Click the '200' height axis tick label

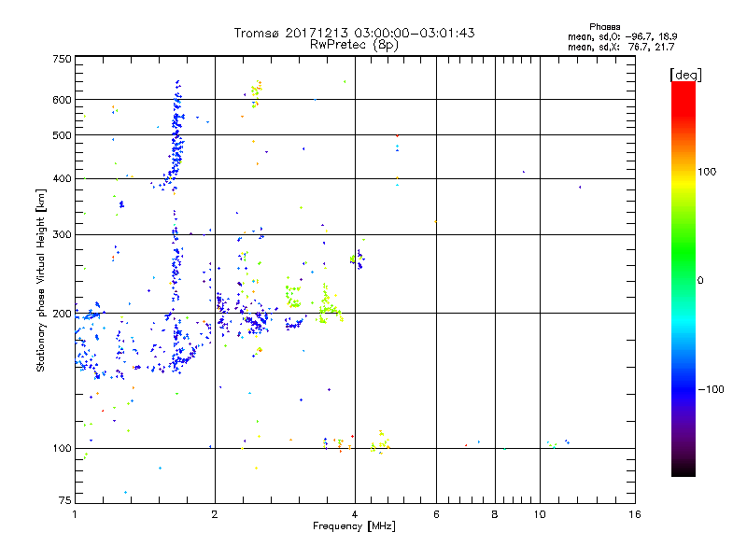(62, 314)
